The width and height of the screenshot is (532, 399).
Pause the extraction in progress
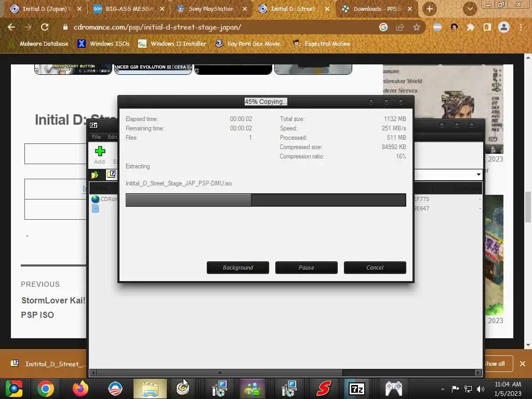307,268
